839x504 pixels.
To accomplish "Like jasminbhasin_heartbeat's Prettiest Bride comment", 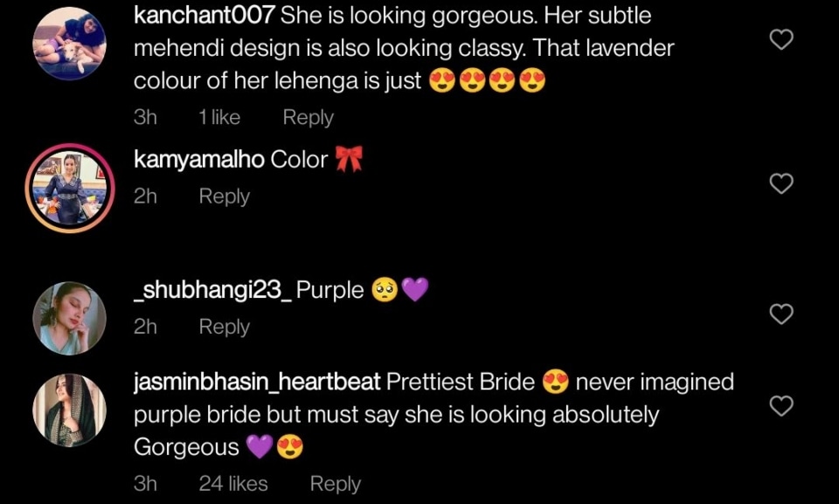I will click(781, 406).
